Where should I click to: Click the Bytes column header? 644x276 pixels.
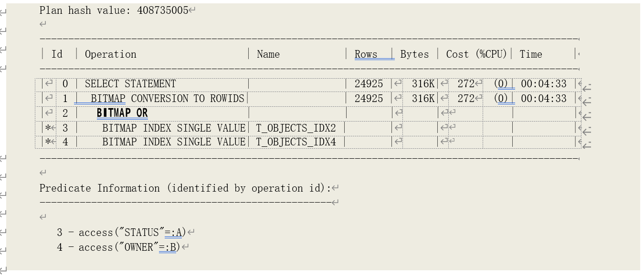414,54
